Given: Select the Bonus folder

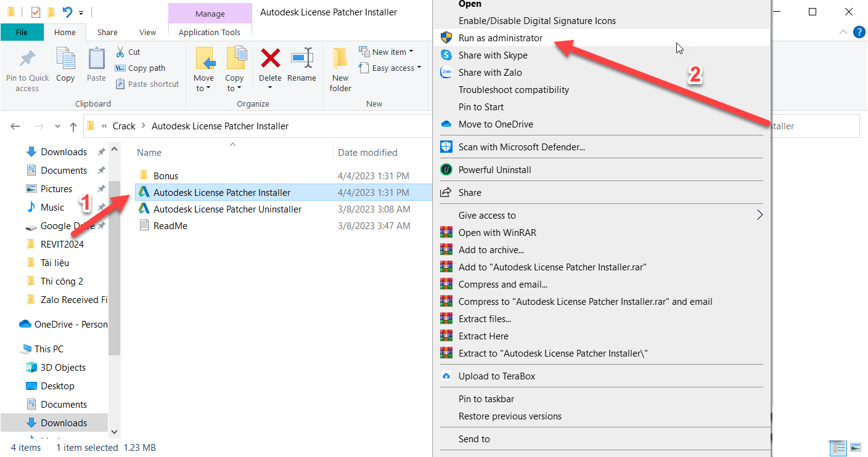Looking at the screenshot, I should click(x=166, y=176).
